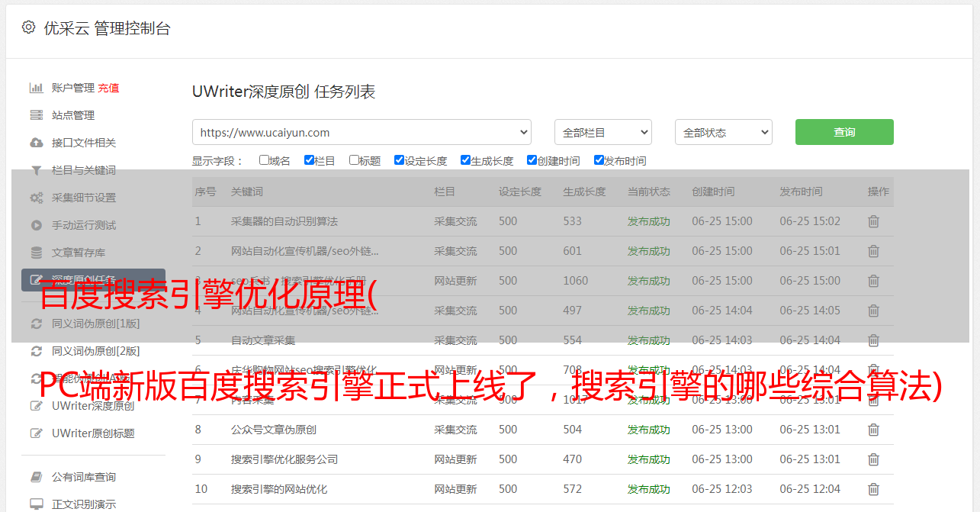980x512 pixels.
Task: Click the monitor icon for 正文识别演示
Action: [x=36, y=504]
